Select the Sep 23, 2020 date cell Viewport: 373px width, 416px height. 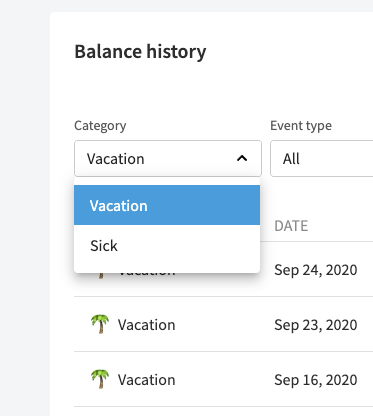click(x=315, y=325)
